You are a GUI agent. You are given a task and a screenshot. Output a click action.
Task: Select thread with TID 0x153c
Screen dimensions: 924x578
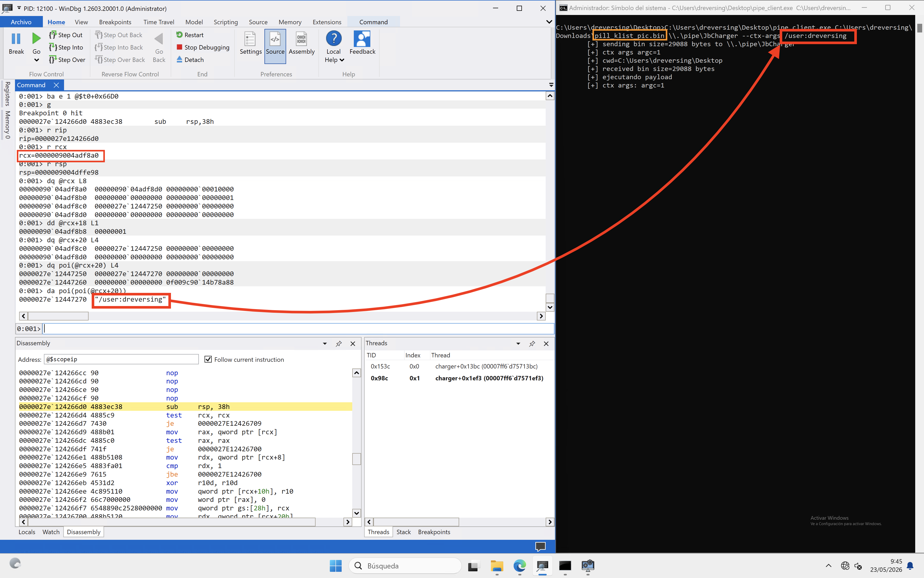point(459,366)
